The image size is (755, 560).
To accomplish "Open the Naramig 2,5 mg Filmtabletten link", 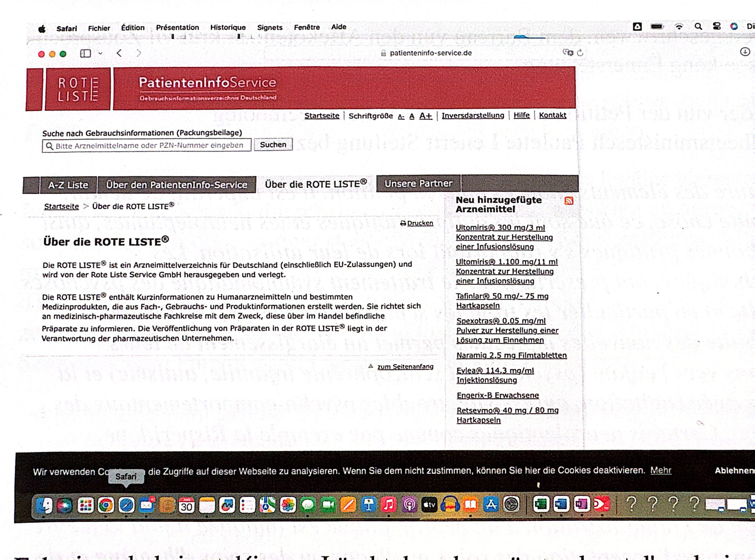I will click(x=511, y=355).
